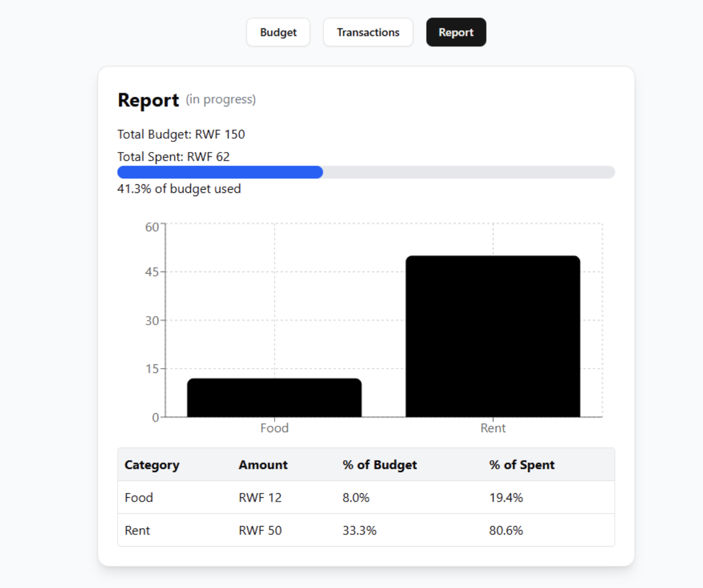Click the RWF 12 amount cell
The width and height of the screenshot is (703, 588).
click(260, 497)
